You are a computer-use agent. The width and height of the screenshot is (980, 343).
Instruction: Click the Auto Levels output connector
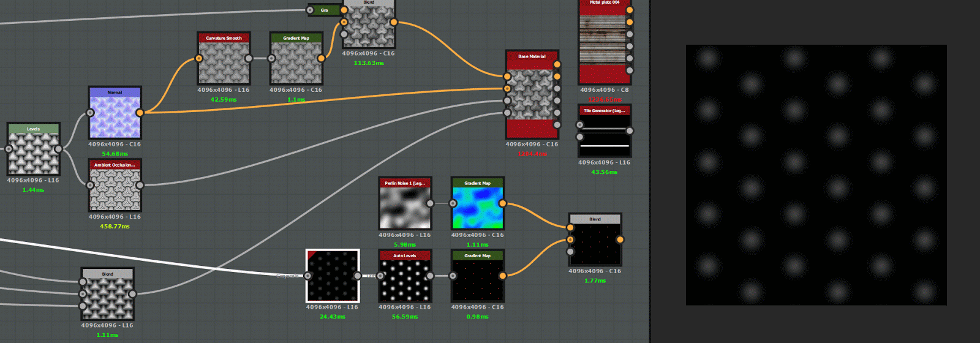coord(430,276)
